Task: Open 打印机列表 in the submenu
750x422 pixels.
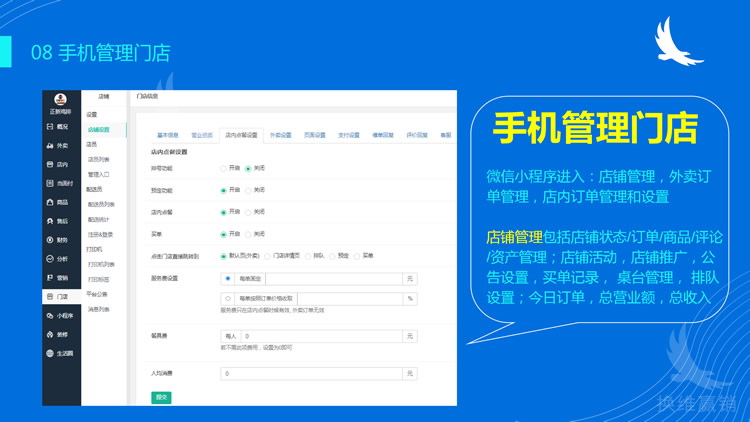Action: pos(101,265)
